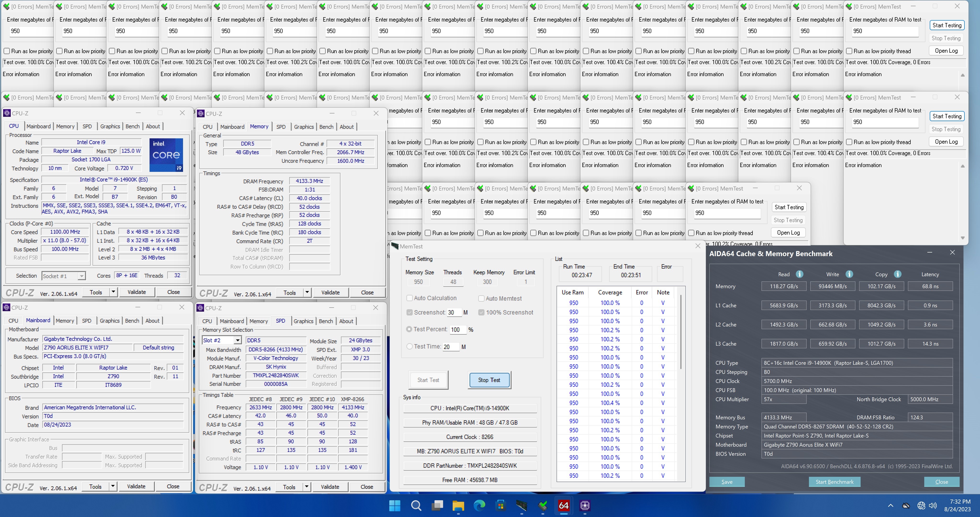Click the RAM stick taskbar icon
The image size is (980, 517).
coord(521,506)
